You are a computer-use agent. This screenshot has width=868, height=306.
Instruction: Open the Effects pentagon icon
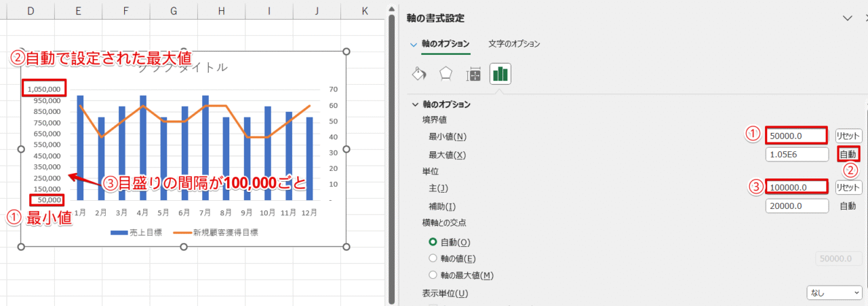tap(446, 73)
